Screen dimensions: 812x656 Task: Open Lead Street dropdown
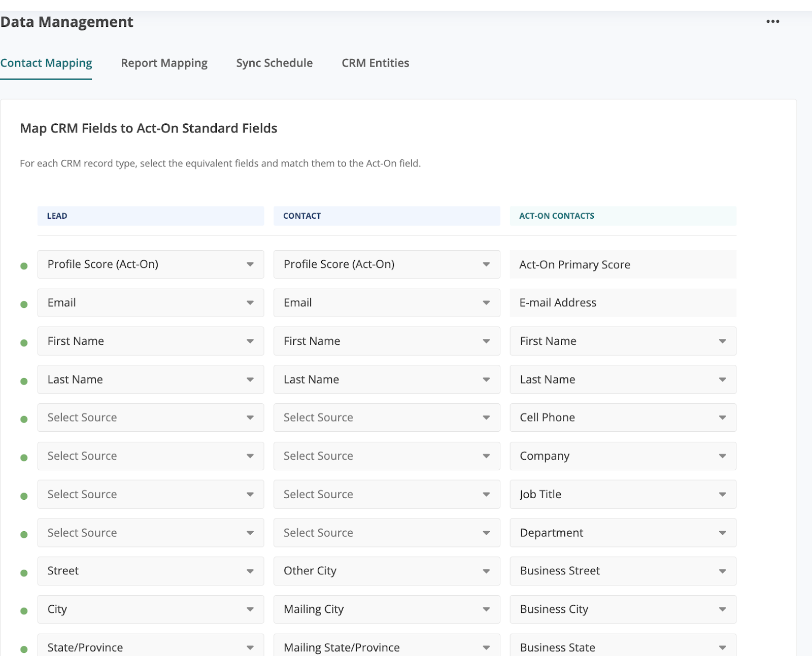(151, 571)
